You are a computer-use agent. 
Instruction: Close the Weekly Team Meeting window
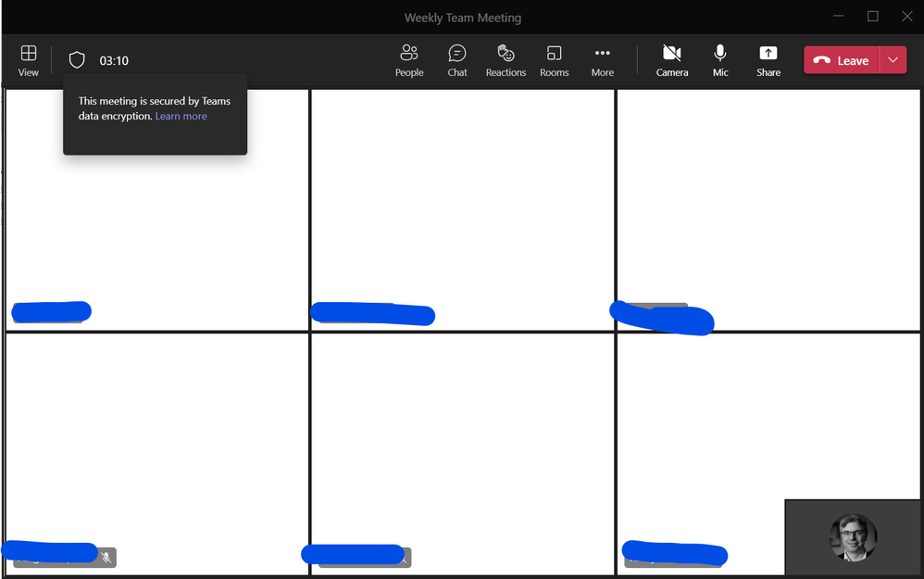pos(907,17)
